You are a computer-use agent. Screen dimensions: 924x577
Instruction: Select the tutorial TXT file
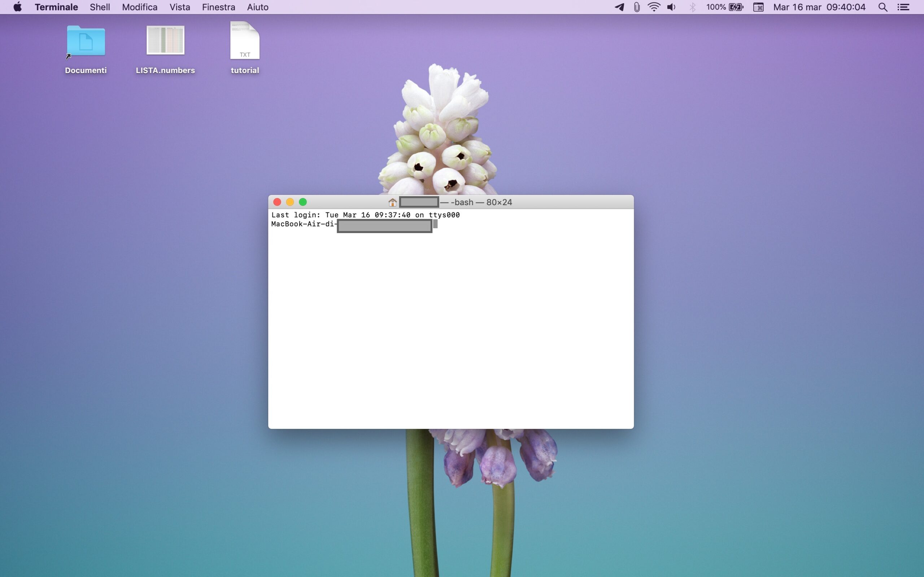pyautogui.click(x=245, y=41)
